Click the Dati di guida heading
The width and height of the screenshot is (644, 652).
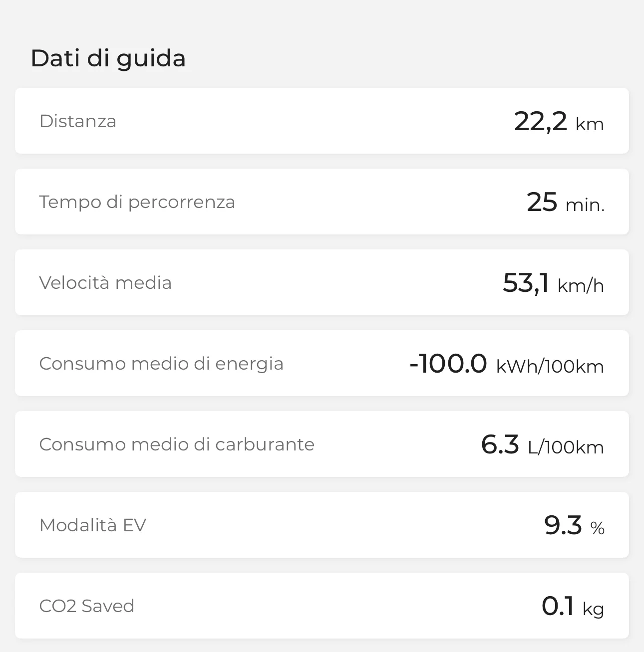(108, 58)
